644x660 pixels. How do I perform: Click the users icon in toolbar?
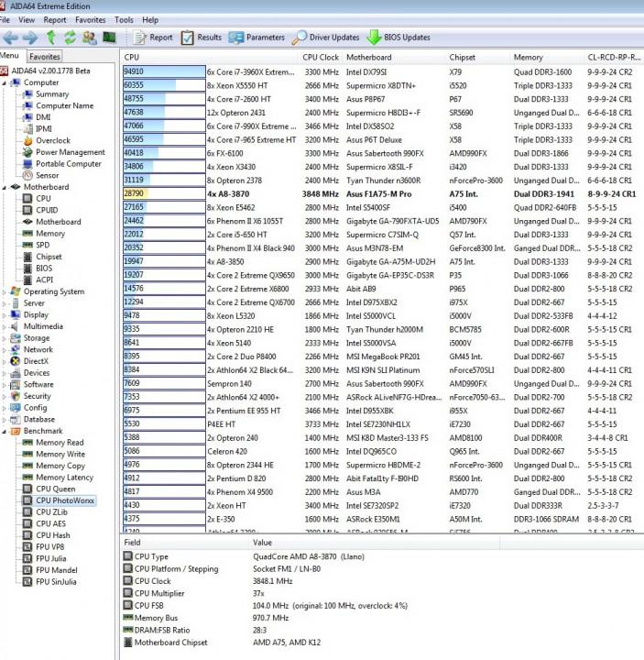[89, 38]
